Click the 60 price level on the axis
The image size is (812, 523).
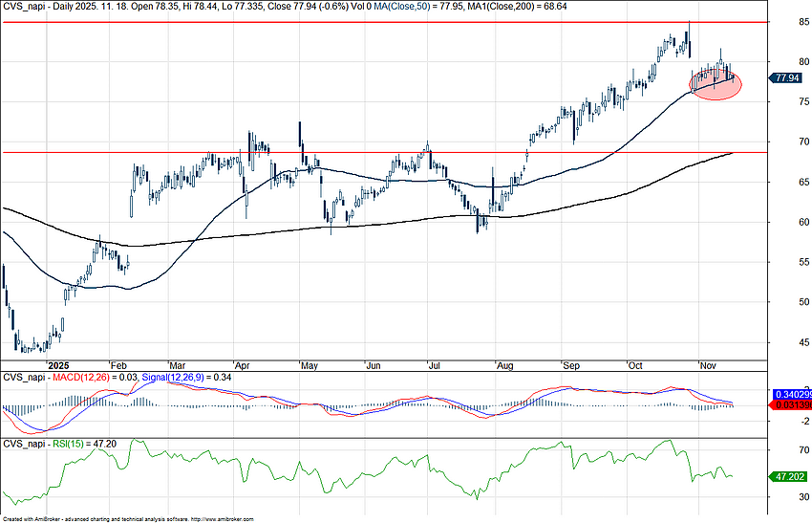pyautogui.click(x=791, y=222)
